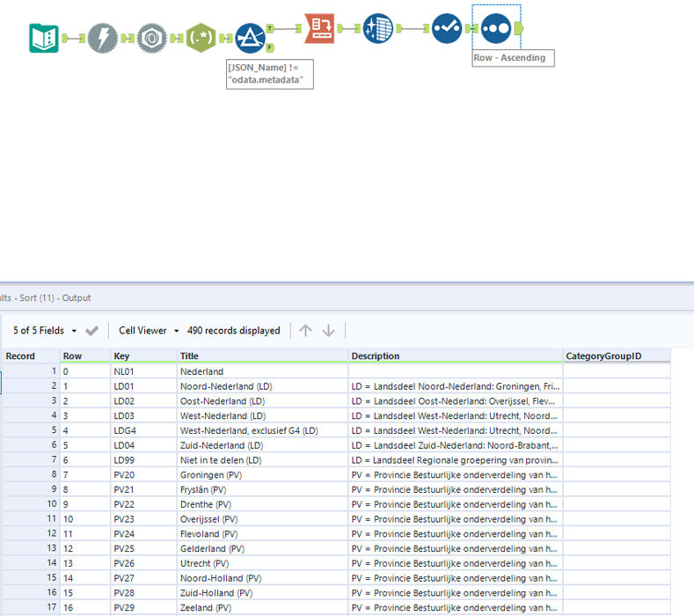
Task: Select the PV22 key cell
Action: (x=143, y=504)
